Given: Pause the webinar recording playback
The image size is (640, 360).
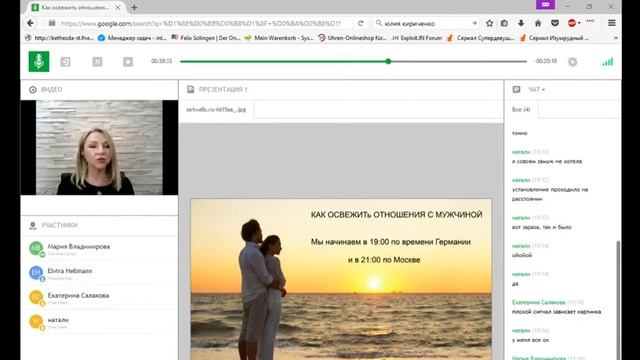Looking at the screenshot, I should pos(97,62).
